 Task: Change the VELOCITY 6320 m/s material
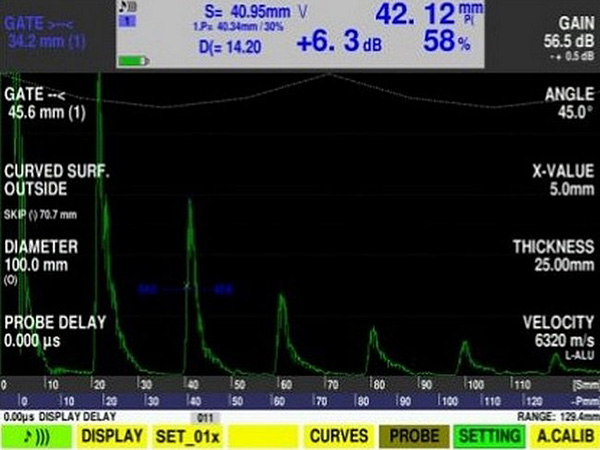(x=558, y=337)
